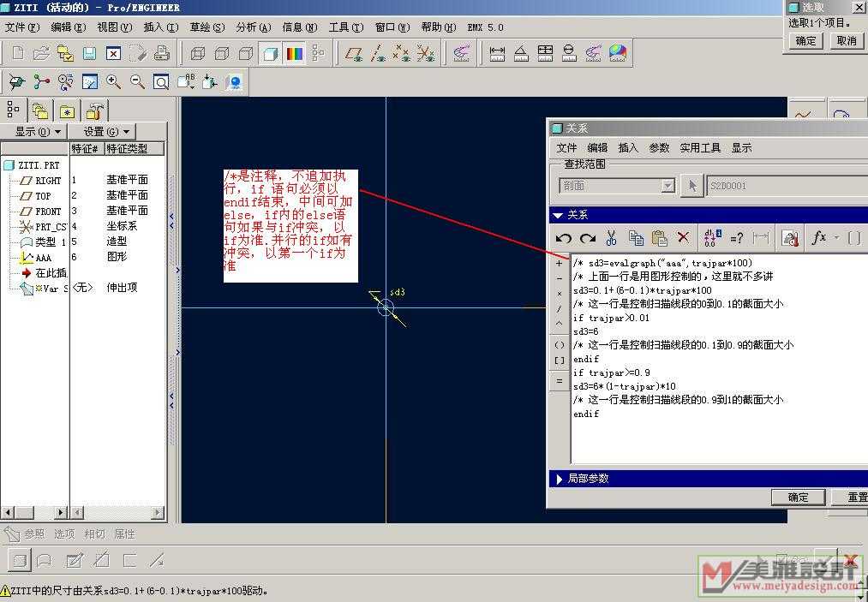
Task: Open the 显示 dropdown in model tree
Action: (x=39, y=132)
